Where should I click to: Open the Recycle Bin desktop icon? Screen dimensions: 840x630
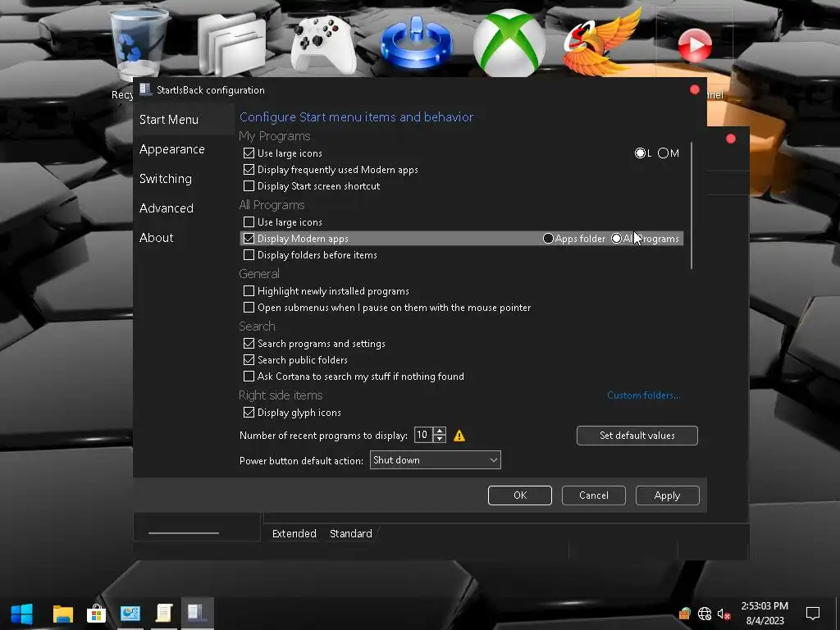point(138,46)
